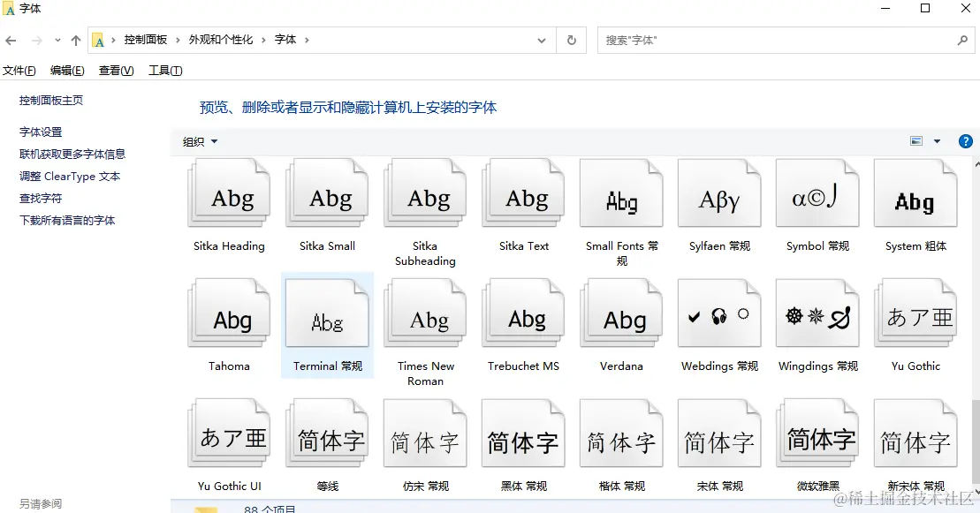Click 下载所有语言的字体 link
980x513 pixels.
click(67, 221)
